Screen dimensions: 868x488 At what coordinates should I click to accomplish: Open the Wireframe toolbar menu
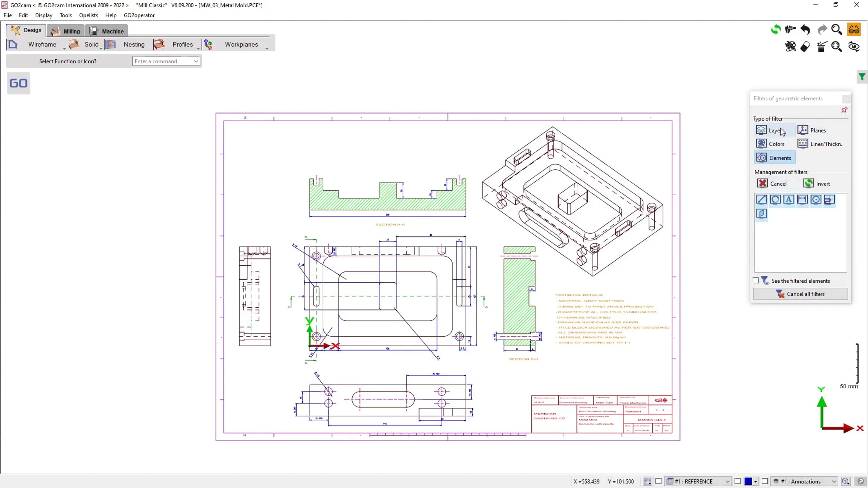[42, 44]
